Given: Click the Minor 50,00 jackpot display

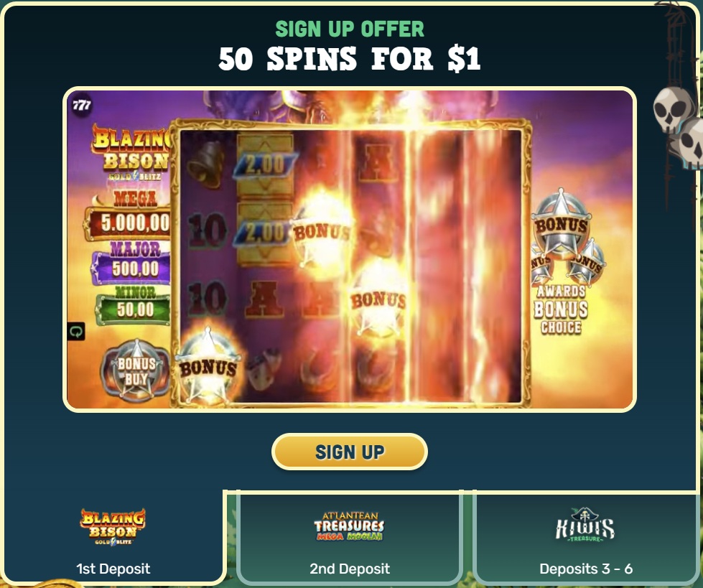Looking at the screenshot, I should tap(134, 304).
